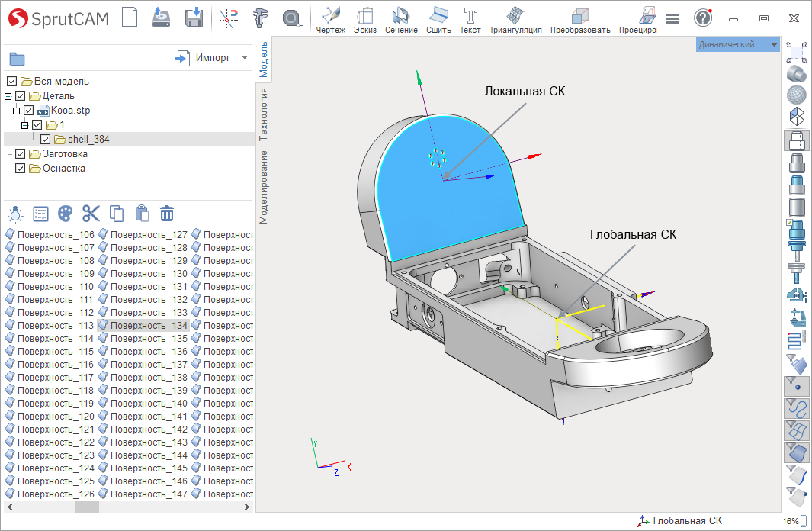This screenshot has height=531, width=812.
Task: Switch to the Моделирование tab
Action: click(x=264, y=187)
